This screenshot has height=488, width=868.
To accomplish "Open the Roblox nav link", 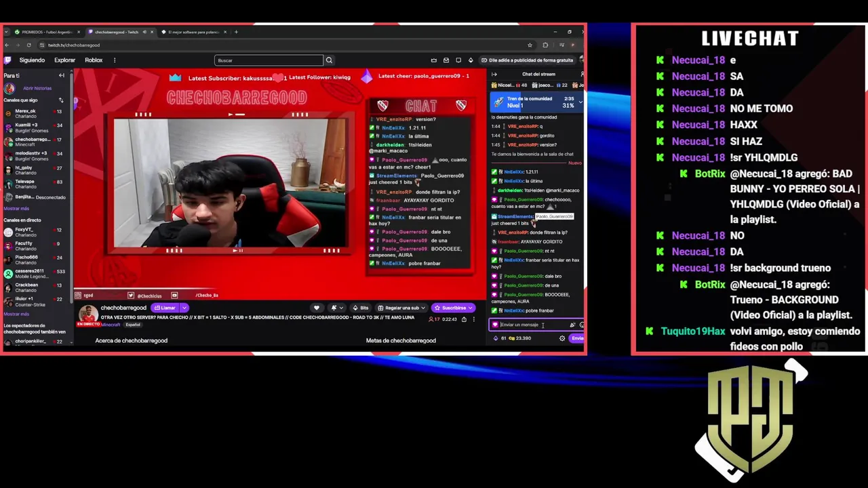I will click(94, 60).
